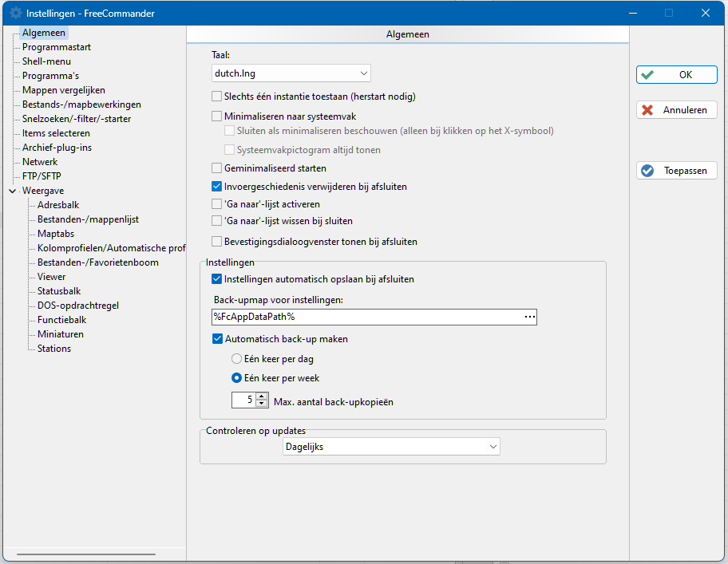Open Programma's settings page
Image resolution: width=728 pixels, height=564 pixels.
click(50, 76)
